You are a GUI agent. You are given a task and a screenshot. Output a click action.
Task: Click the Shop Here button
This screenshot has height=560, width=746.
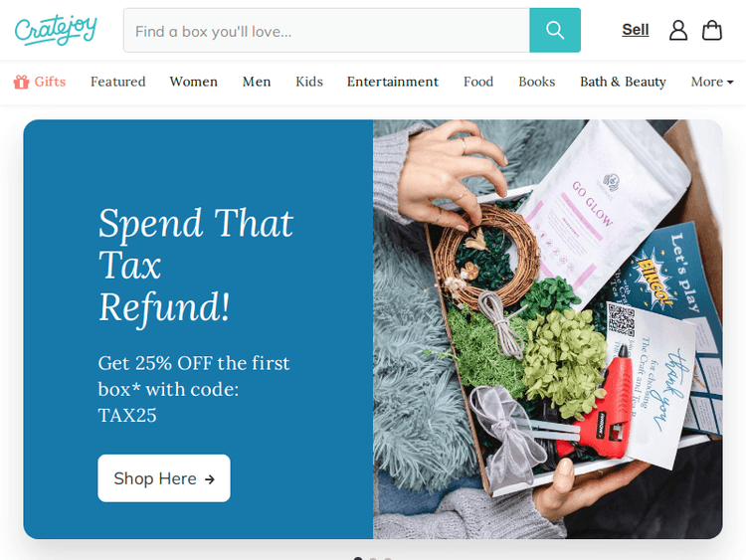164,478
